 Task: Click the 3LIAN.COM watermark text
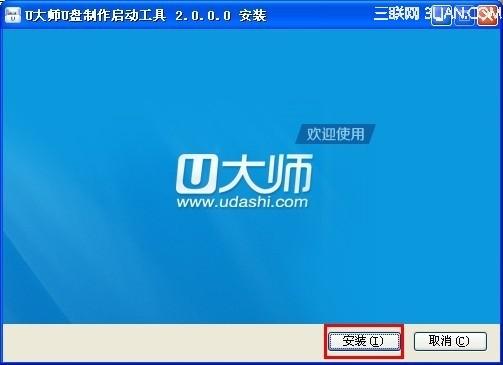point(462,14)
